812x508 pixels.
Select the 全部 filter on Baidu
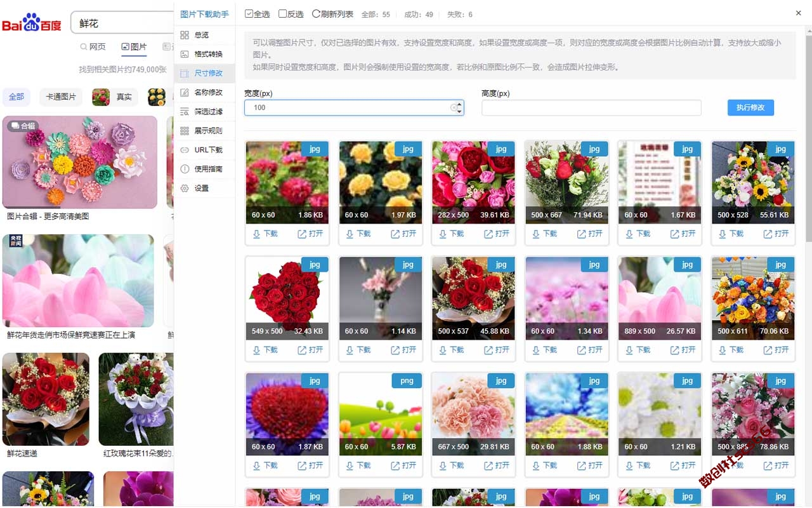(16, 97)
